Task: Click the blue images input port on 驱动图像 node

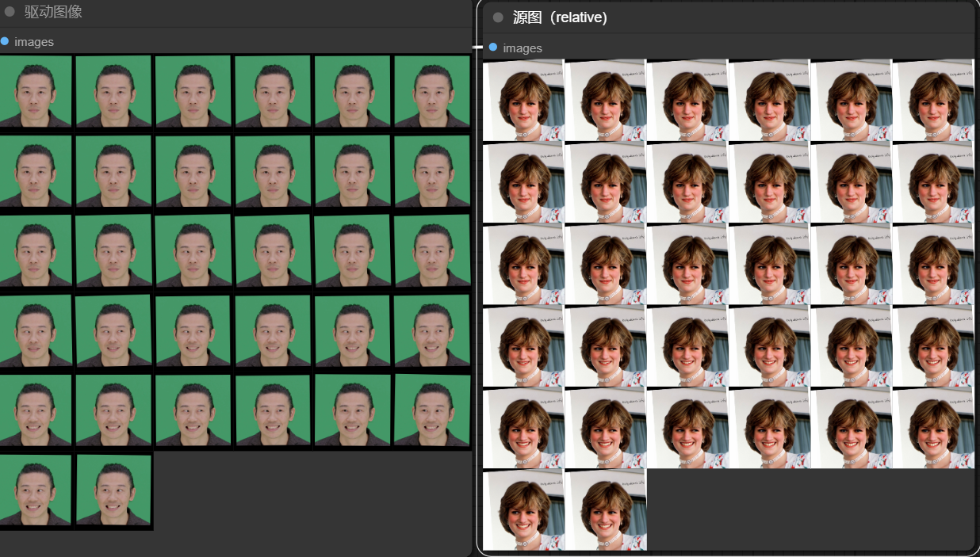Action: pos(5,41)
